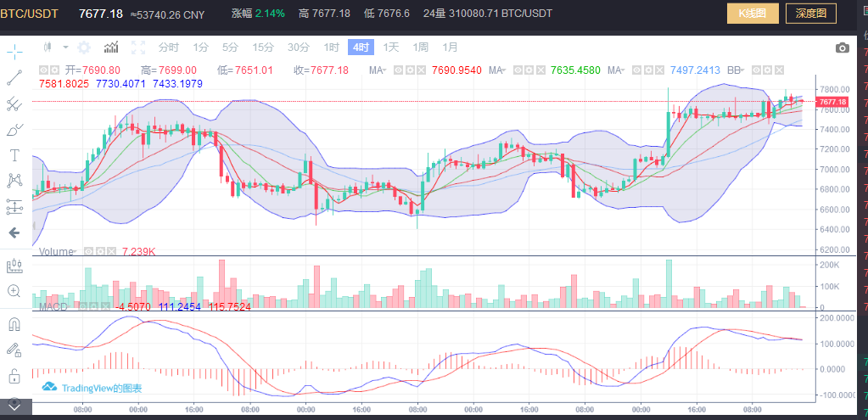The image size is (868, 420).
Task: Open the indicators chart icon
Action: [111, 48]
